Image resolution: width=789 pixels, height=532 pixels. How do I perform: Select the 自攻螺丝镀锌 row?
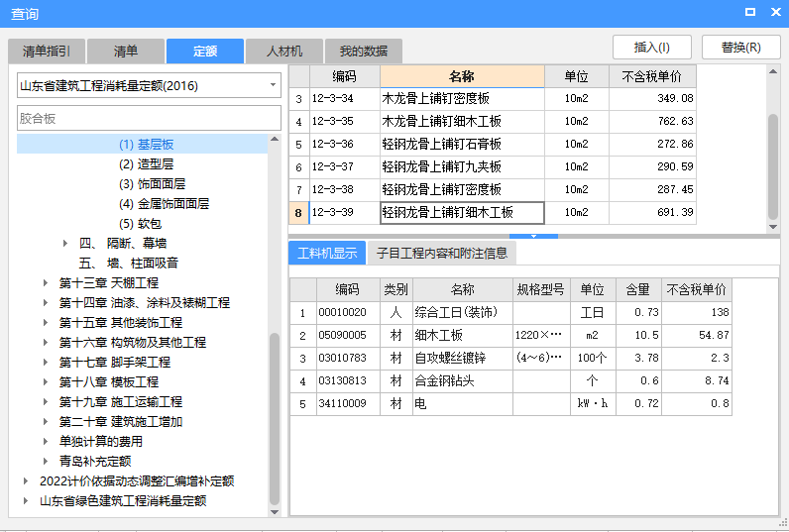click(510, 358)
